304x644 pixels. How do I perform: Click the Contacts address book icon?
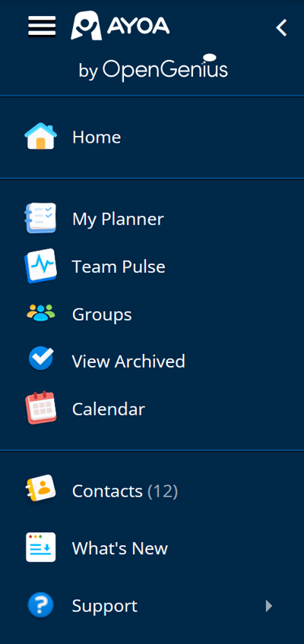(x=40, y=488)
